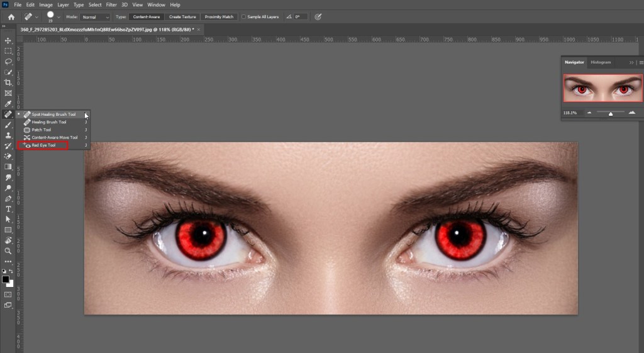
Task: Enable the Sample All Layers checkbox
Action: click(243, 17)
